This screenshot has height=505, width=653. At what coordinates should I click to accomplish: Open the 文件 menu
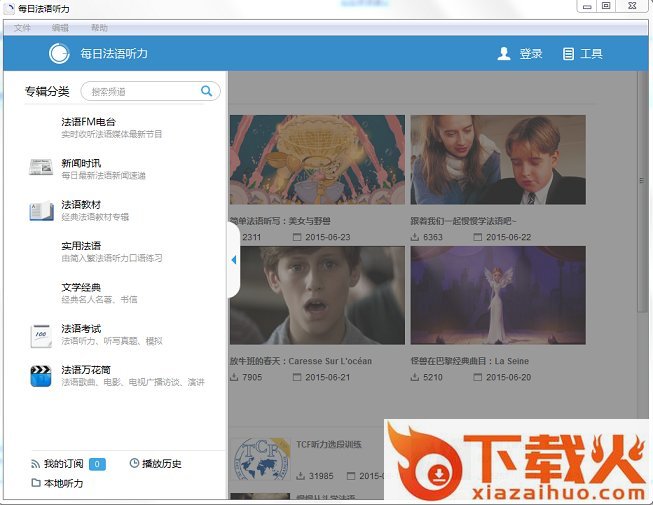[x=22, y=28]
